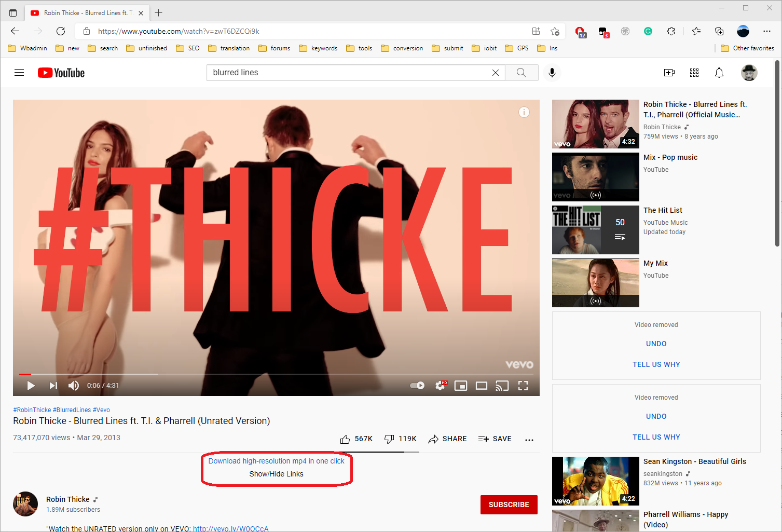
Task: Toggle theater mode view
Action: (x=482, y=386)
